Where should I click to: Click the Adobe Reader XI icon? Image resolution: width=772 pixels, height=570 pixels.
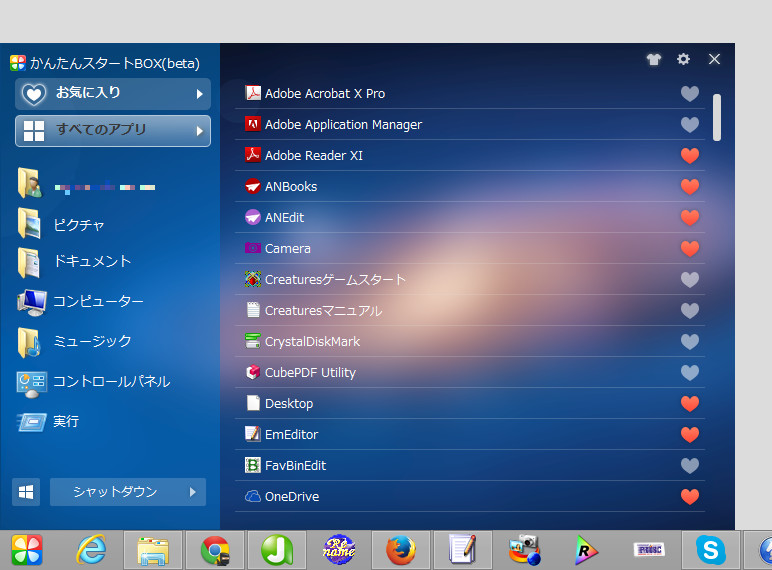pyautogui.click(x=253, y=155)
